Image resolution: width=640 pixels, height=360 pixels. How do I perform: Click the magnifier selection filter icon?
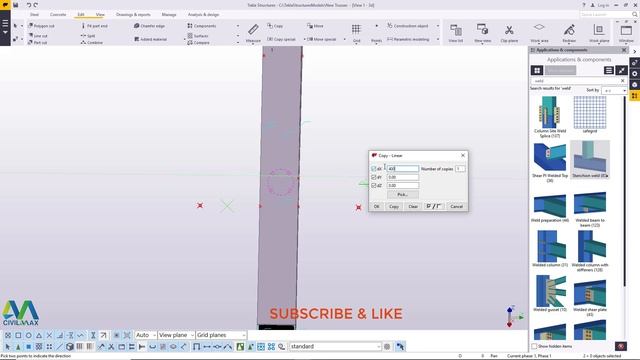pyautogui.click(x=282, y=347)
